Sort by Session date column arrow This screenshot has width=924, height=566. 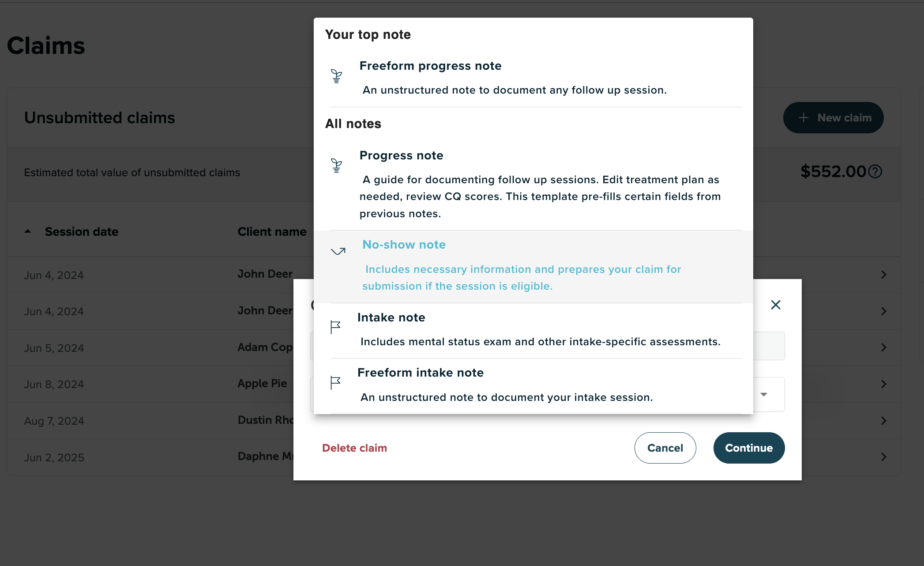click(x=28, y=231)
